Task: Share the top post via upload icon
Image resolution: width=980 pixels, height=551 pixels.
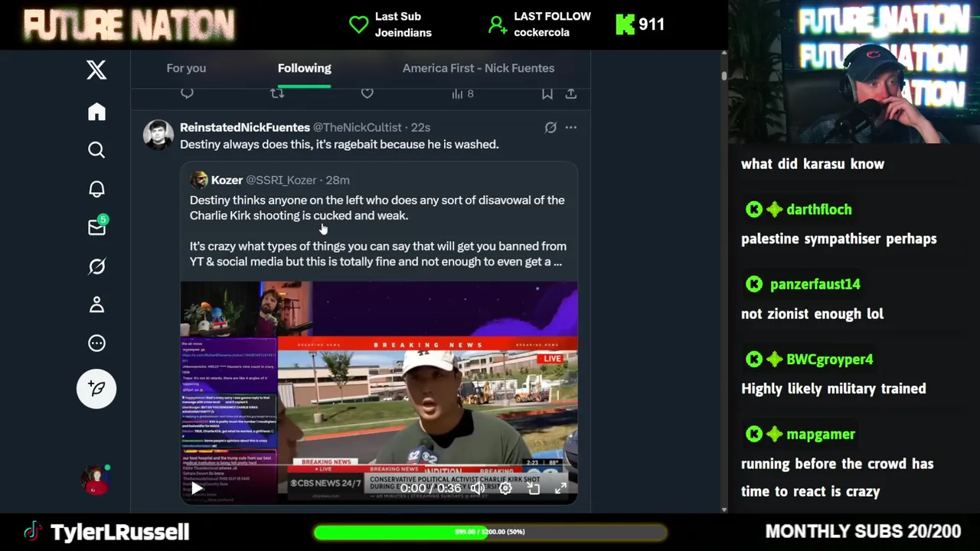Action: click(571, 93)
